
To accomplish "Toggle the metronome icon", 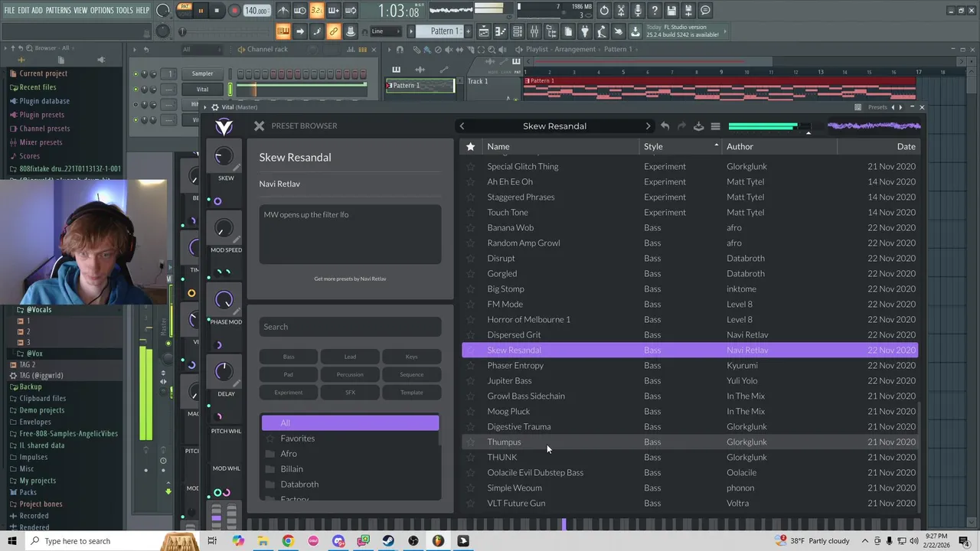I will [283, 11].
